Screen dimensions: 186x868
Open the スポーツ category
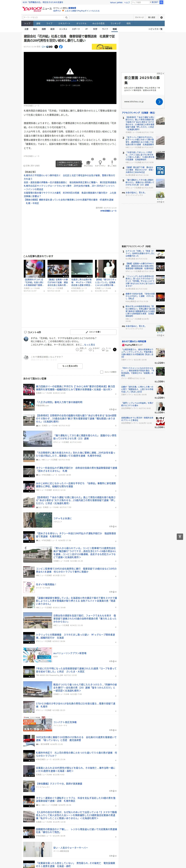pos(76,29)
